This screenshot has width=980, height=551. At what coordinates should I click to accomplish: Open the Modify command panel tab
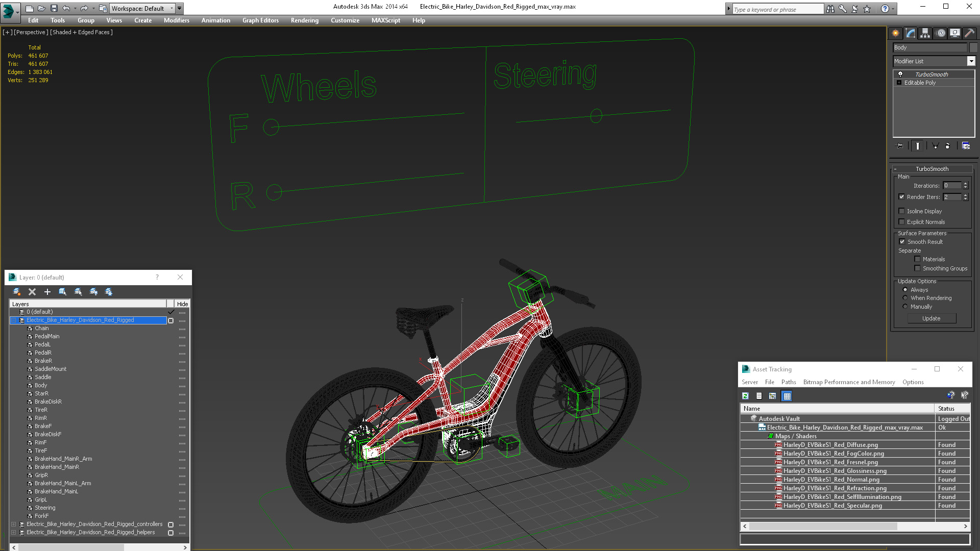[x=911, y=33]
